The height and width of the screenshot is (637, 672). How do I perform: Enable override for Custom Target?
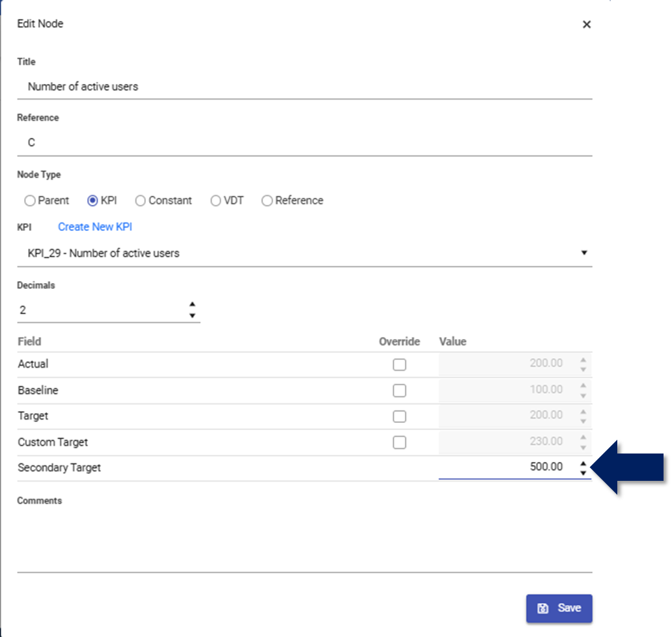point(399,442)
